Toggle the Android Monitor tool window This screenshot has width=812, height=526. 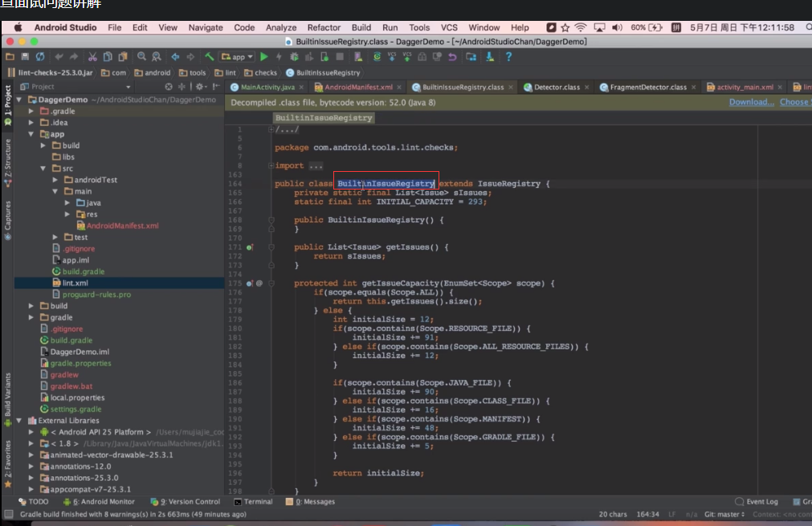pos(99,502)
